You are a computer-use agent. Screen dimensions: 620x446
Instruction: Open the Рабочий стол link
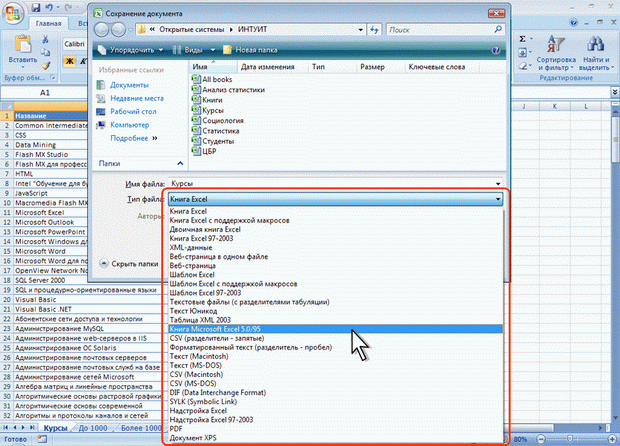tap(127, 112)
